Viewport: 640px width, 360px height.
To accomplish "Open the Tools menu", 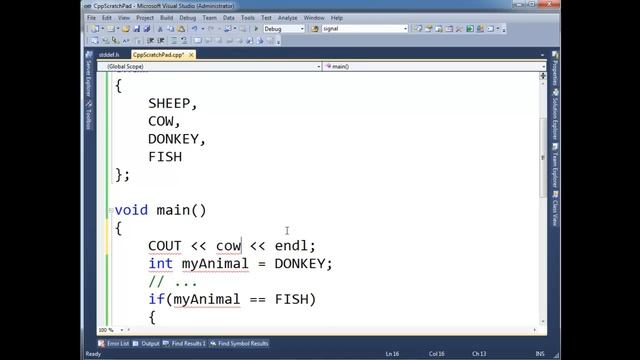I will click(248, 18).
